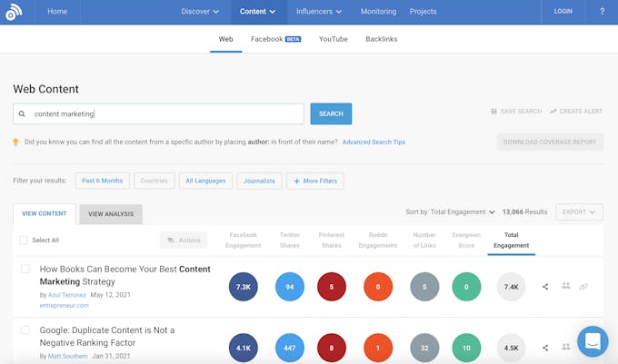Click share icon for How Books row
The image size is (618, 364).
tap(545, 287)
